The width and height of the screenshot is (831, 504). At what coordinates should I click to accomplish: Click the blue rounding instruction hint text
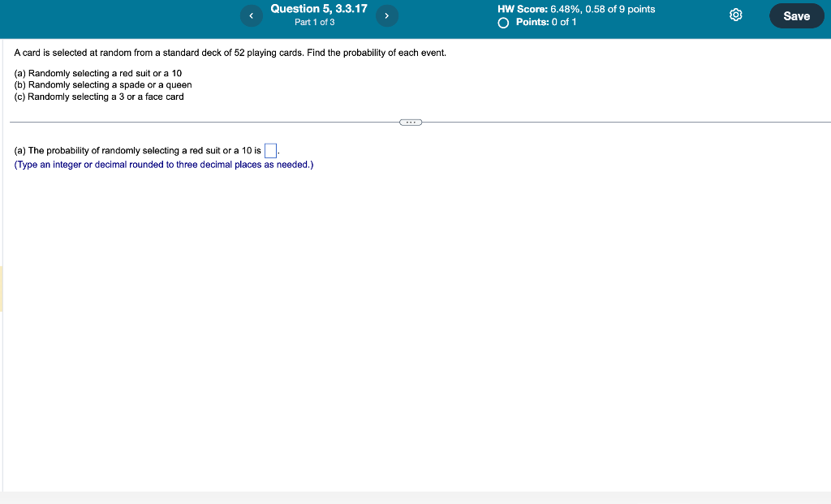click(x=164, y=165)
